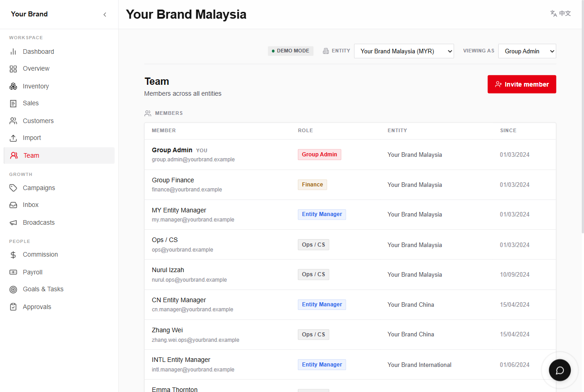Click the Your Brand logo text
The image size is (584, 392).
point(29,14)
